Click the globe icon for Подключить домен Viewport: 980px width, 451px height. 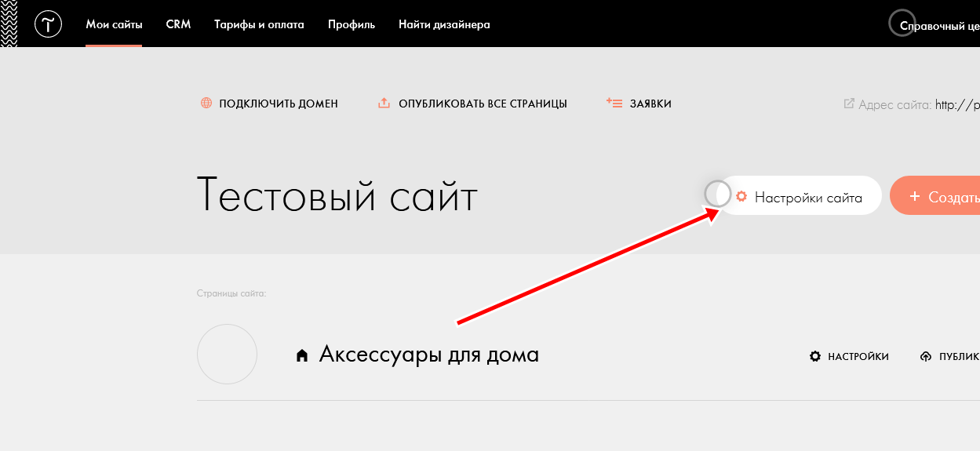206,104
